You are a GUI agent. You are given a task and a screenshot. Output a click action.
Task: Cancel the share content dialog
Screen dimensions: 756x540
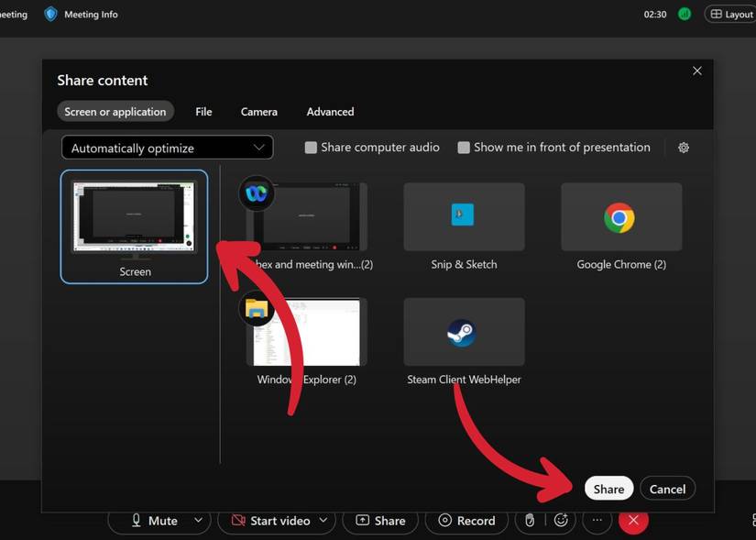click(667, 489)
